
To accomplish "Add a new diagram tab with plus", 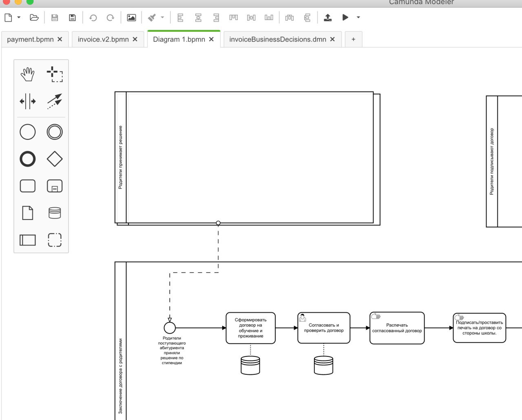I will (353, 40).
